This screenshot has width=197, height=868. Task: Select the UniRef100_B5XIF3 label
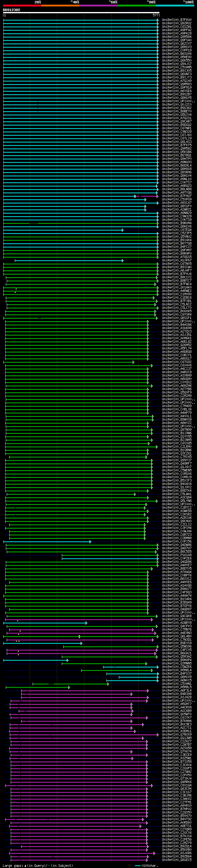[x=177, y=481]
